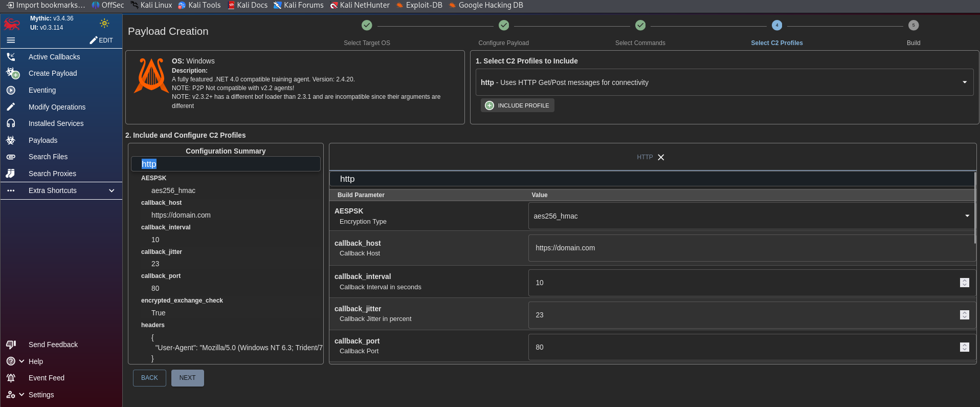This screenshot has height=407, width=980.
Task: Select the HTTP profile tab
Action: pos(644,157)
